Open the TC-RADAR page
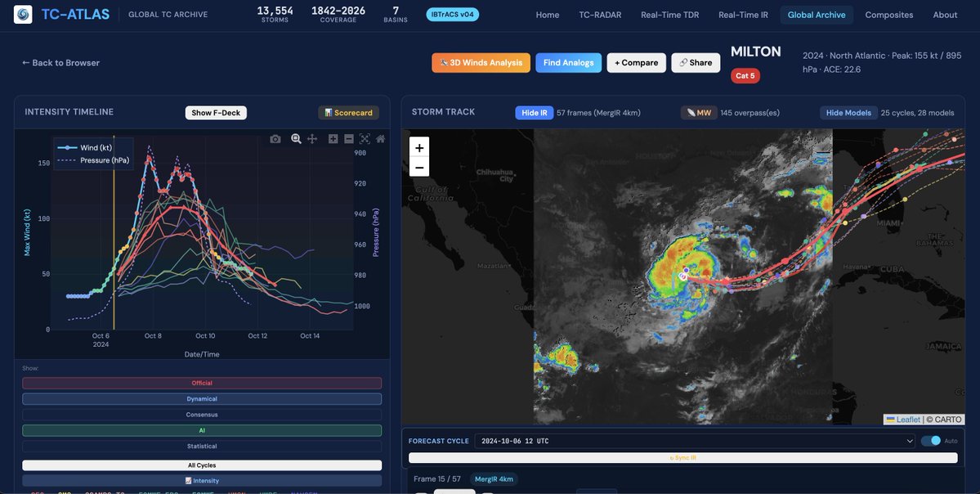This screenshot has height=494, width=980. click(600, 15)
